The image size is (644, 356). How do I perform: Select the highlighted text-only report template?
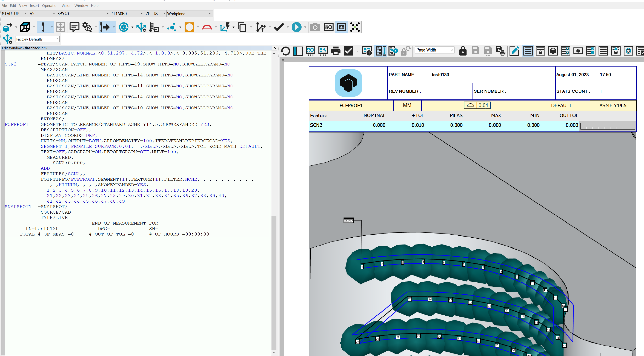(x=528, y=51)
